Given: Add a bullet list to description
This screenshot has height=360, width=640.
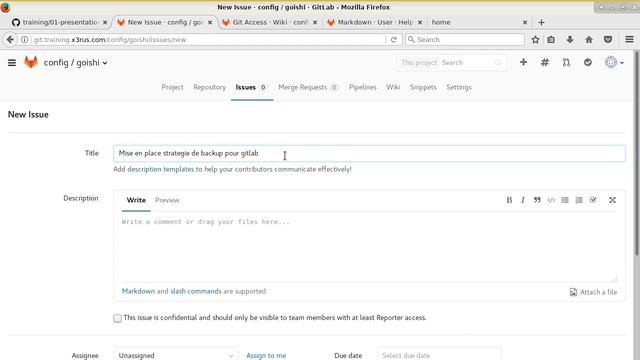Looking at the screenshot, I should pos(565,200).
